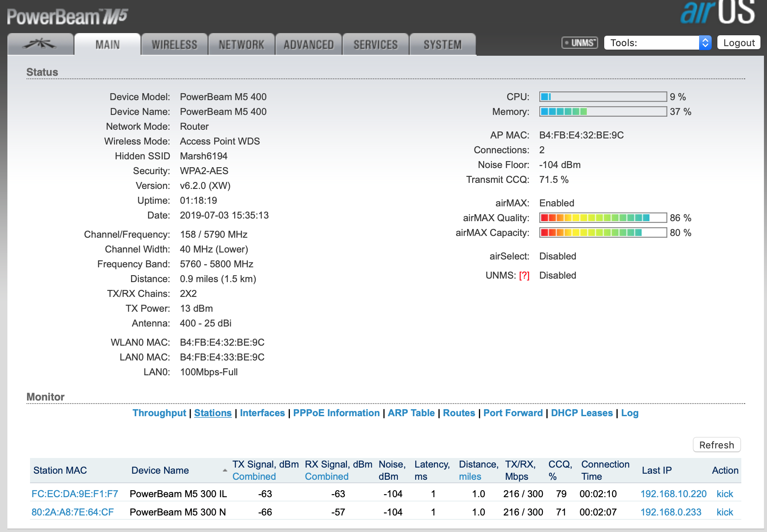Select device name PowerBeam M5 300 N
767x532 pixels.
(x=178, y=512)
